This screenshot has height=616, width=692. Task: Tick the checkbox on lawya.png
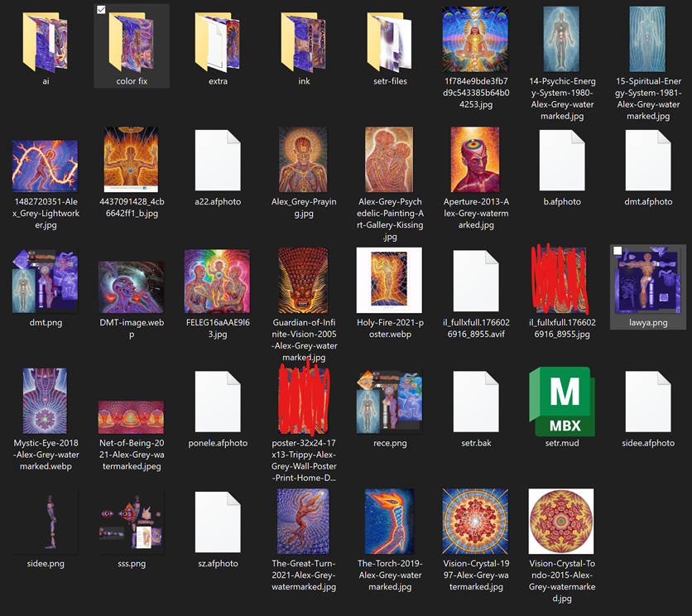pos(618,251)
